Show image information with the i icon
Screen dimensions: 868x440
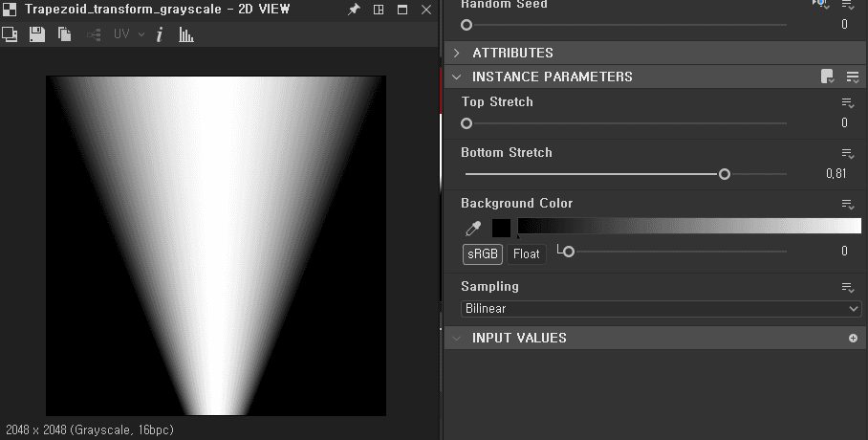(x=160, y=34)
